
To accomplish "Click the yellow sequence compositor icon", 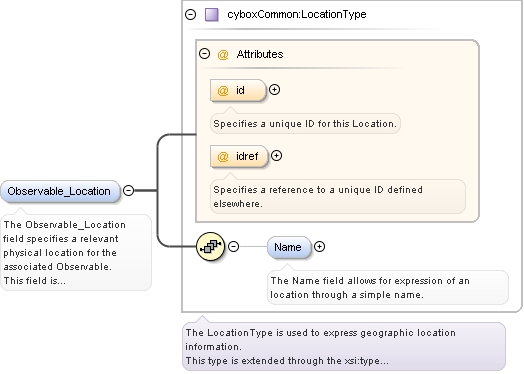I will [x=211, y=247].
